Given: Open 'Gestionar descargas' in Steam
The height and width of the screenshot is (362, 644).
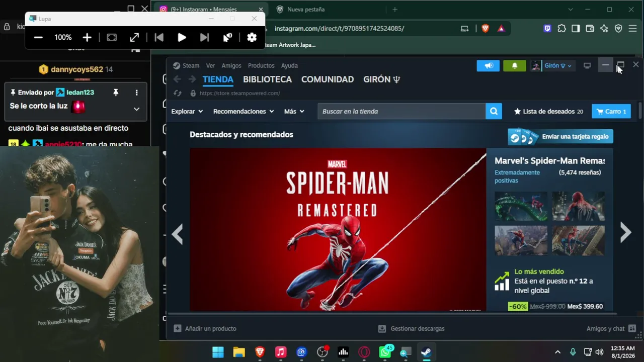Looking at the screenshot, I should (x=412, y=328).
